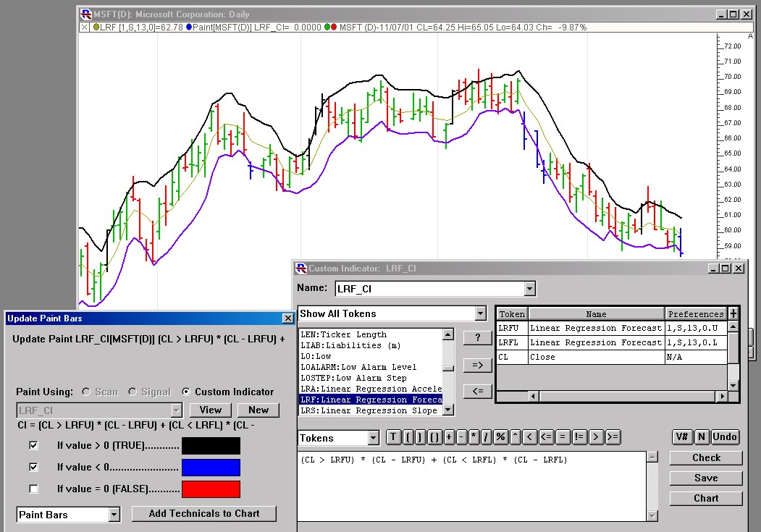Select LIAB:Liabilities (m) in token list
Screen dimensions: 761x532
pyautogui.click(x=371, y=345)
